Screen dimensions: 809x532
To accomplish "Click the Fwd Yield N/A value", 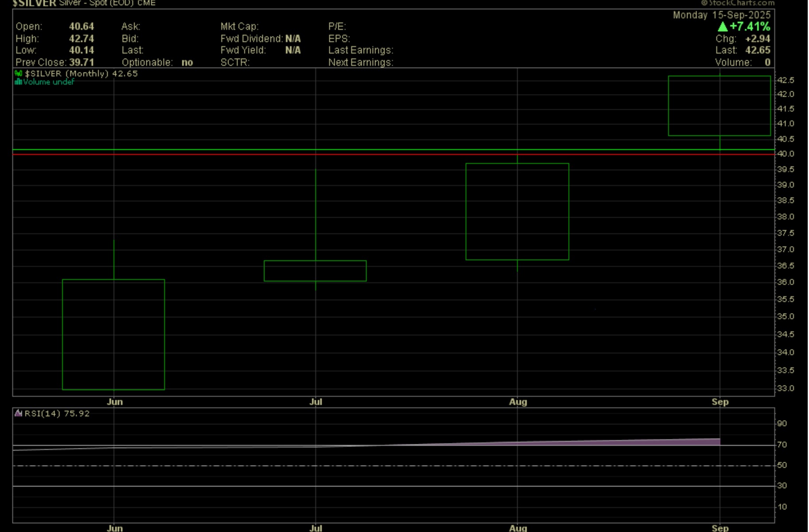I will coord(293,50).
